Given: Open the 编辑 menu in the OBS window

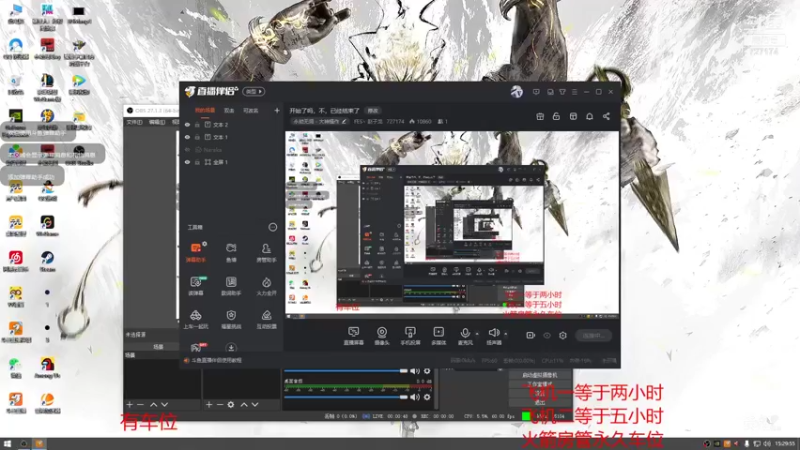Looking at the screenshot, I should click(157, 122).
